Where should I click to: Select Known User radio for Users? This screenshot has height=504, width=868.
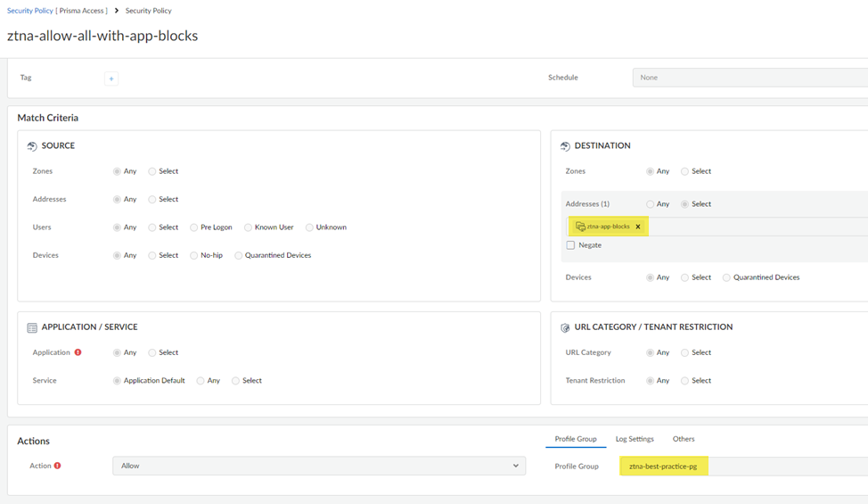[x=249, y=227]
